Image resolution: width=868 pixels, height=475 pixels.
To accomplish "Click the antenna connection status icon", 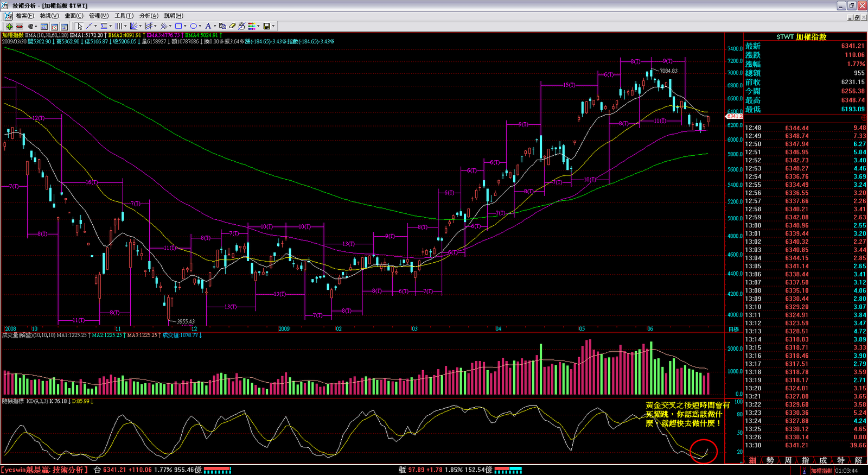I will 806,471.
